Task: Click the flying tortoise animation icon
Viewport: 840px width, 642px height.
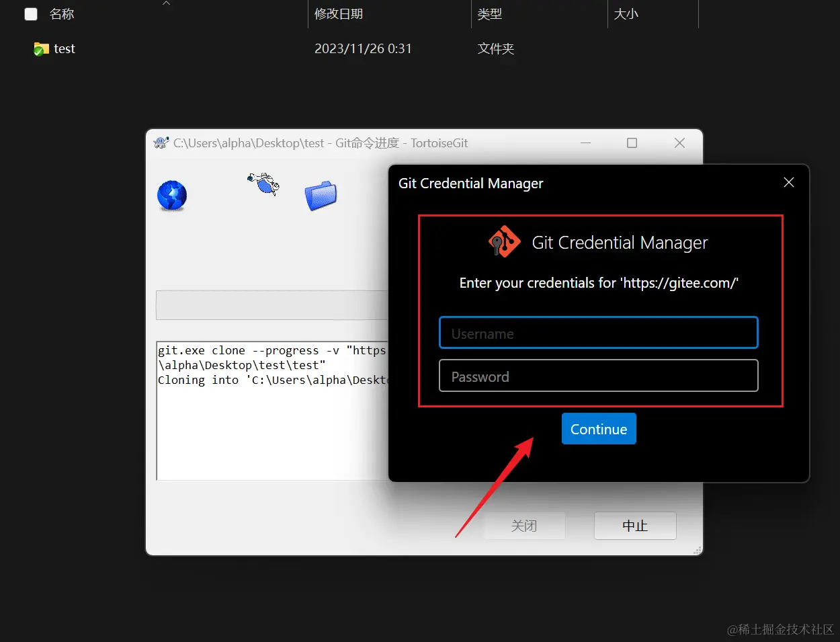Action: pyautogui.click(x=263, y=183)
